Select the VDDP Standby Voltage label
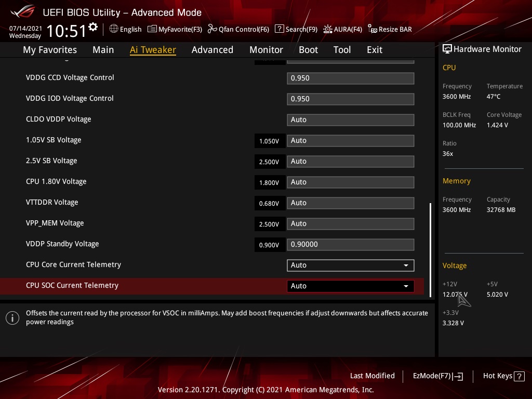 click(62, 244)
